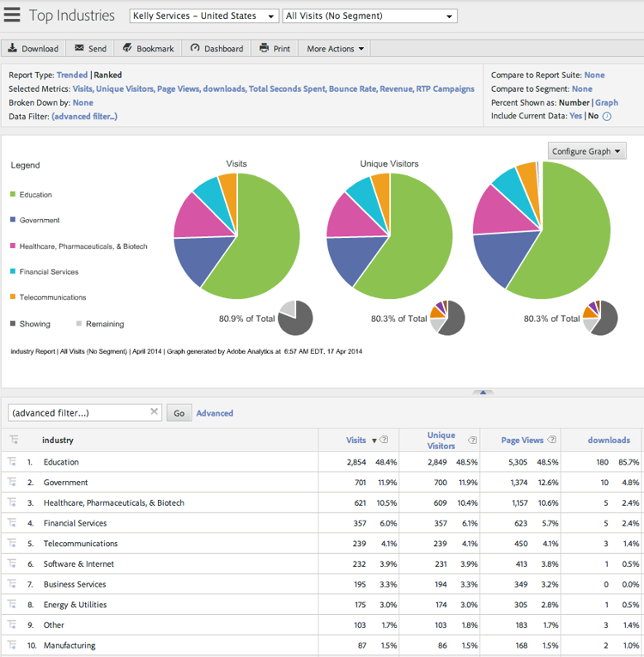Screen dimensions: 644x657
Task: Click the Send envelope icon
Action: point(79,48)
